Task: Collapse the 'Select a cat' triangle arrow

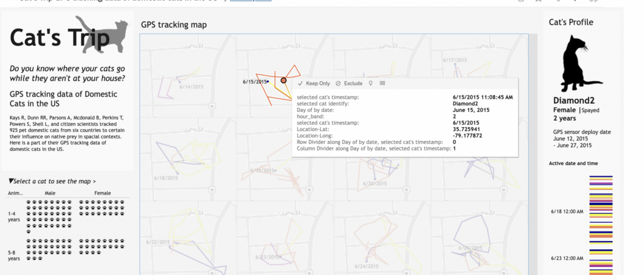Action: pos(10,181)
